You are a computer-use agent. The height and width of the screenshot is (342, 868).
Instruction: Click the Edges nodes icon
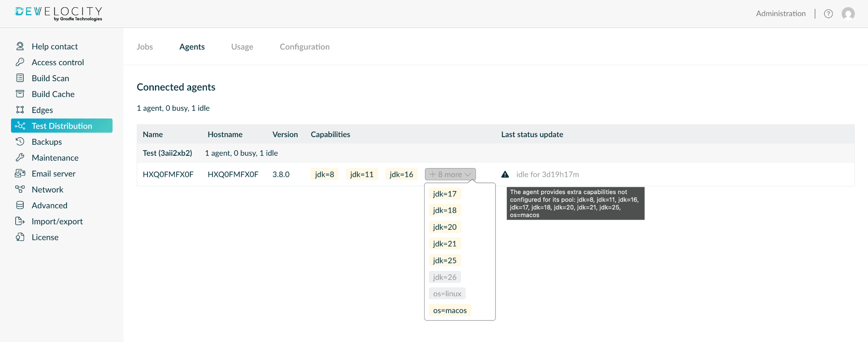[x=20, y=110]
